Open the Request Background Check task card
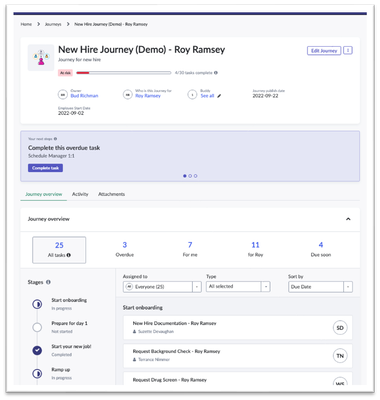380x400 pixels. click(238, 356)
